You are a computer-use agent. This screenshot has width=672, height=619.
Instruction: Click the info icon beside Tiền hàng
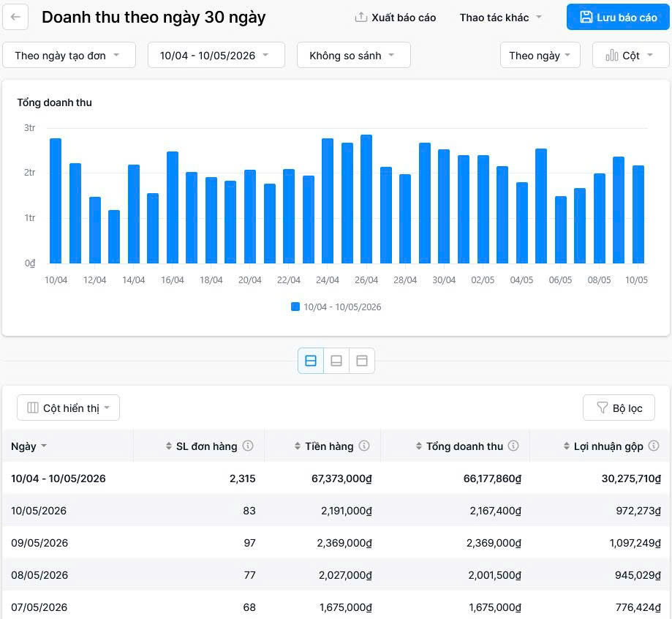(364, 446)
